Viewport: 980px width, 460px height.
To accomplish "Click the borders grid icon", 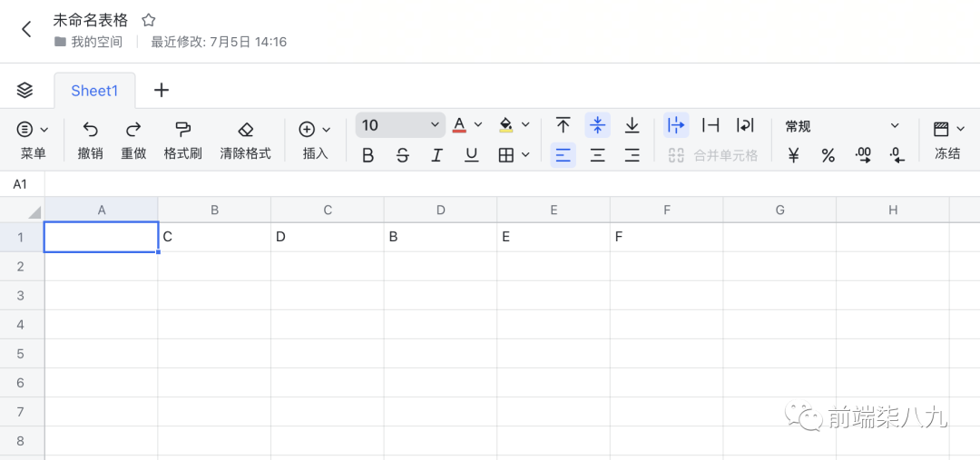I will 505,155.
